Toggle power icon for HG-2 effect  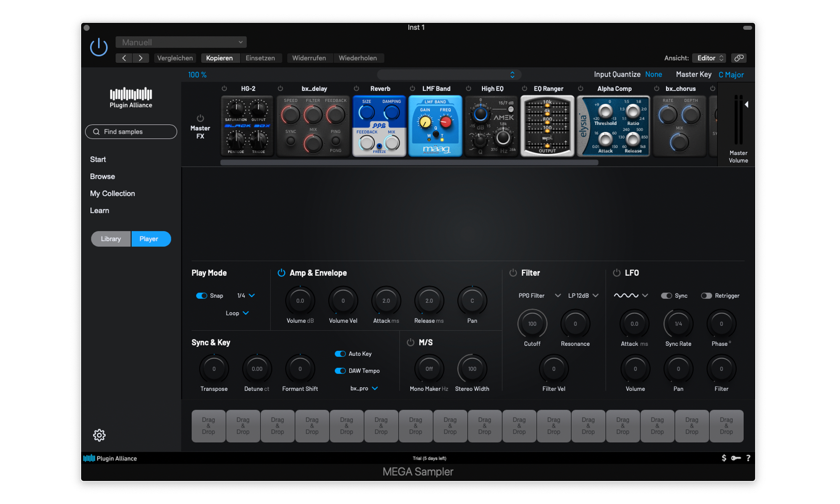tap(224, 89)
